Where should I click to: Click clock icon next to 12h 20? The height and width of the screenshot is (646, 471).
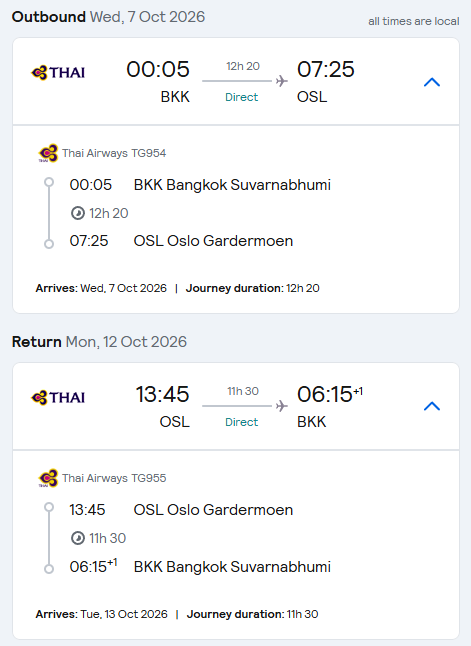tap(78, 213)
